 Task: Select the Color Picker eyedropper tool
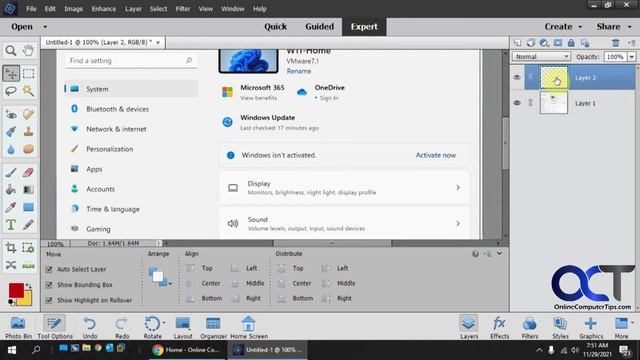(x=11, y=207)
